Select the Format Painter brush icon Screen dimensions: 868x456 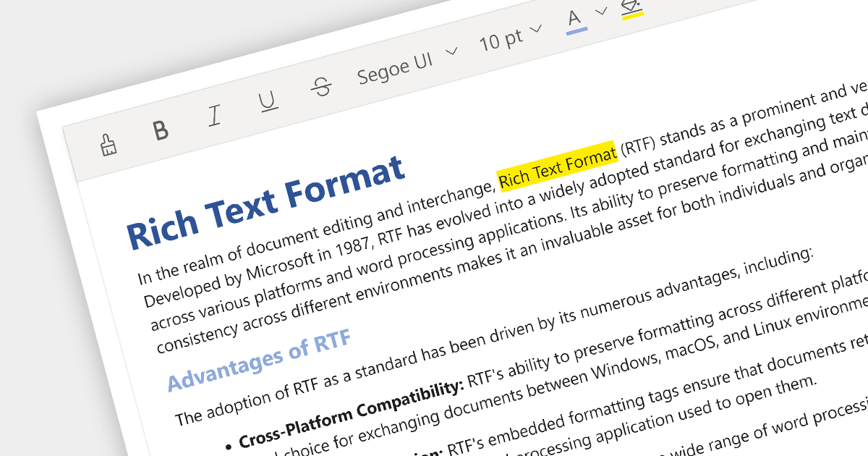pos(109,145)
